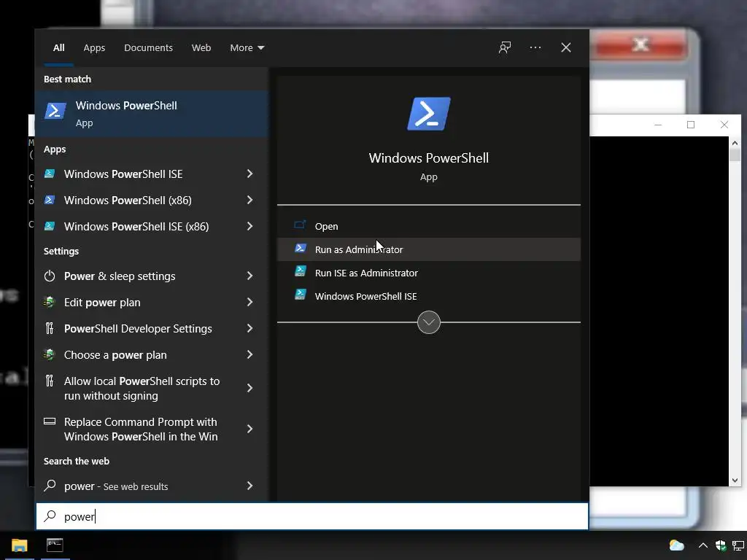
Task: Click the PowerShell Developer Settings tools icon
Action: click(x=50, y=328)
